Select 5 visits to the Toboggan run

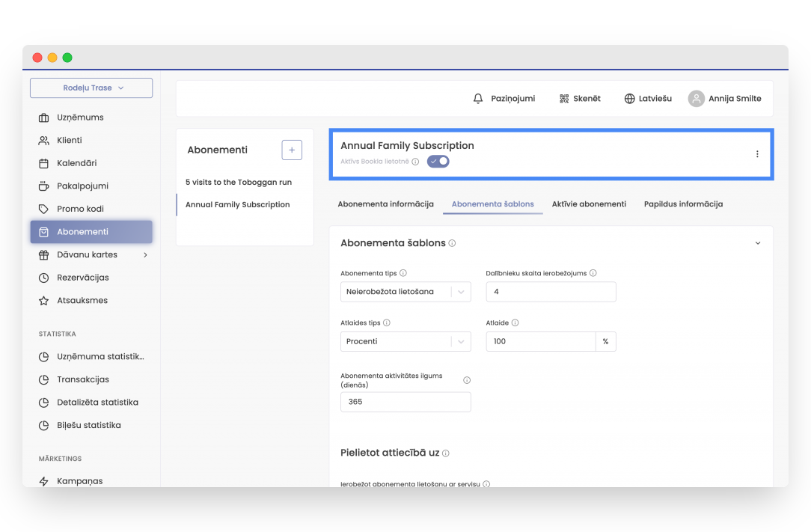coord(239,183)
